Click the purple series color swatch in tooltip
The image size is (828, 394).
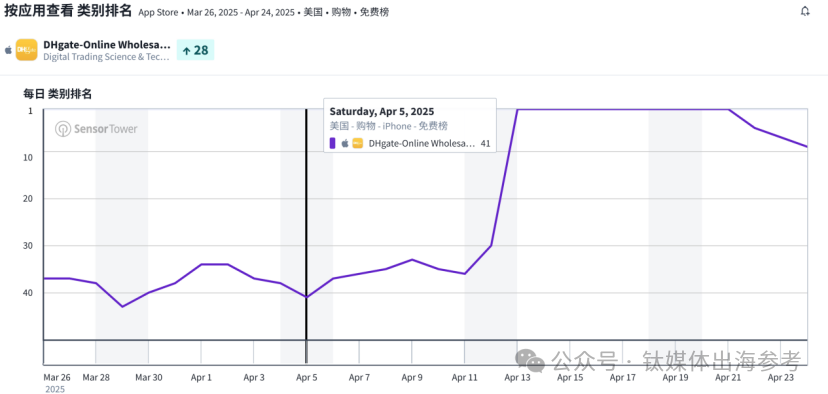pos(333,143)
